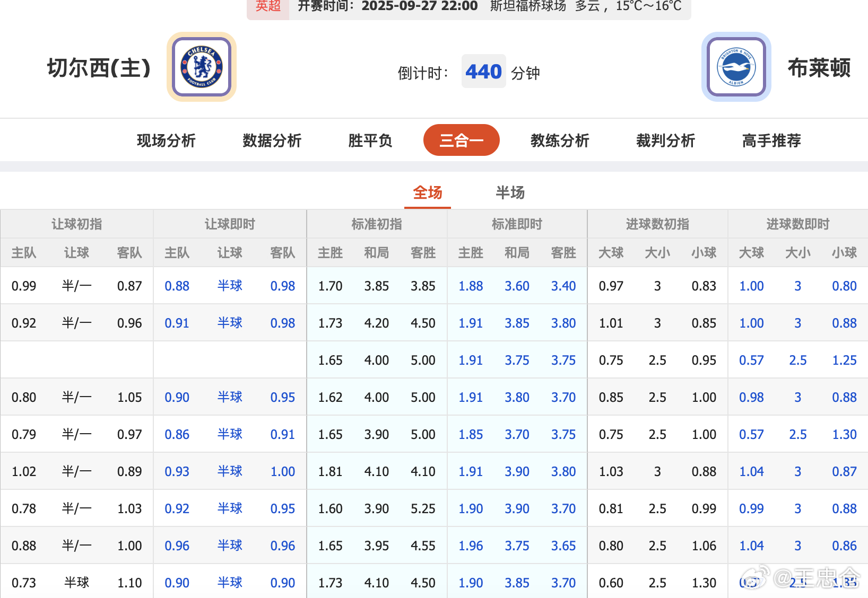Open the 教练分析 tab

coord(560,140)
